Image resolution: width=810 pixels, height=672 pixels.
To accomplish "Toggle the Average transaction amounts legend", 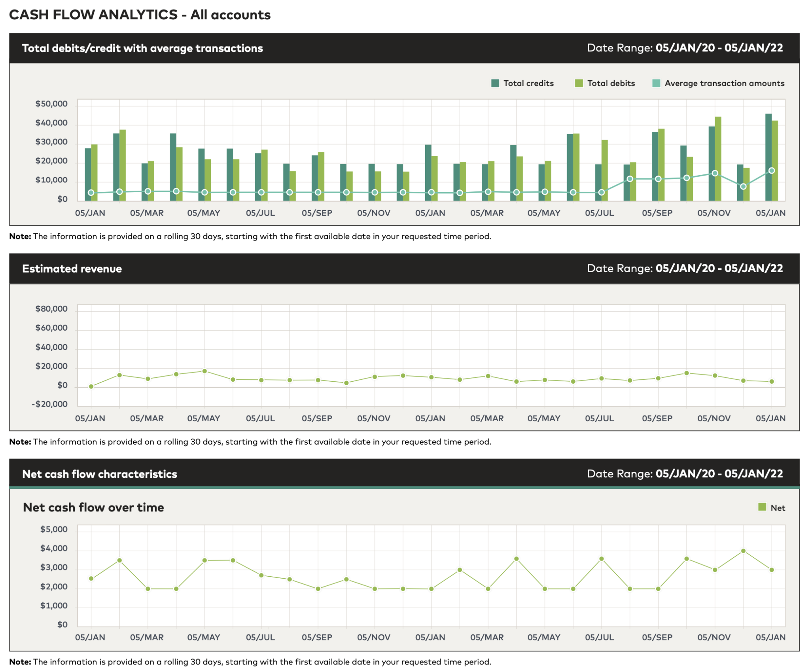I will coord(656,83).
